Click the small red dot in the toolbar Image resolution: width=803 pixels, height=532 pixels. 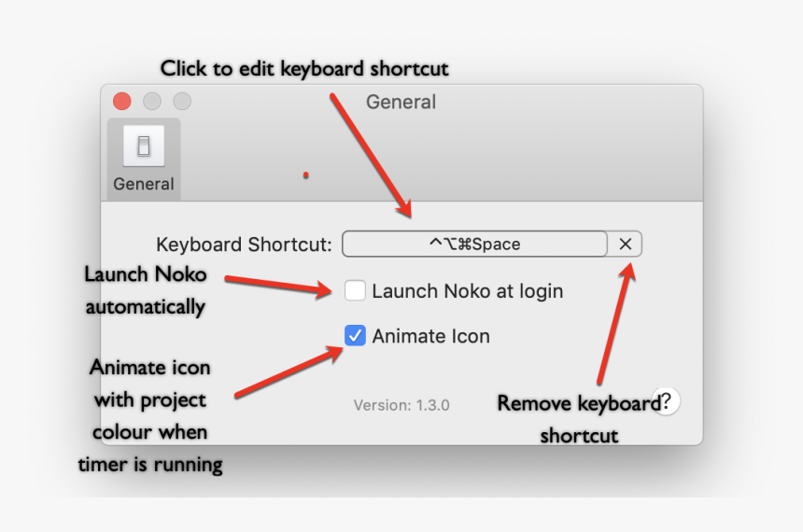pyautogui.click(x=305, y=175)
